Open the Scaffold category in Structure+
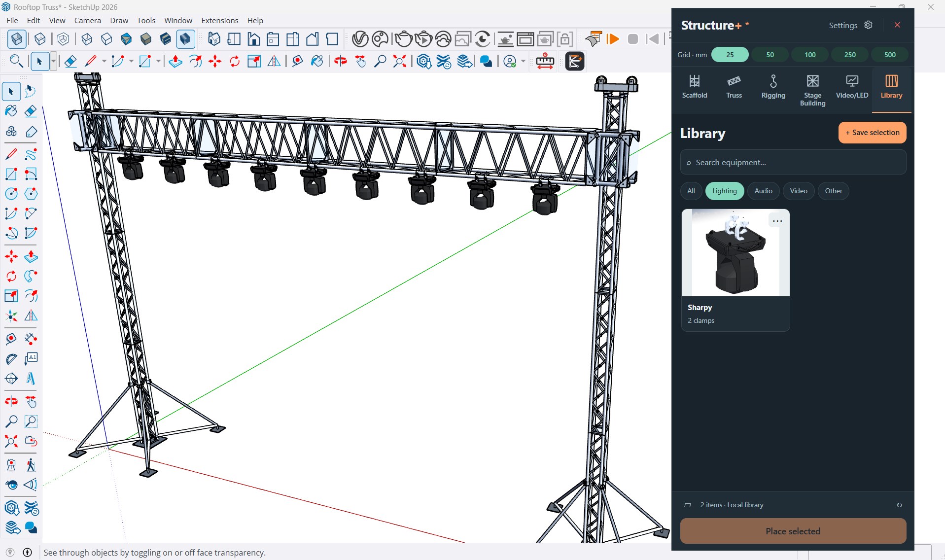945x560 pixels. [x=694, y=87]
